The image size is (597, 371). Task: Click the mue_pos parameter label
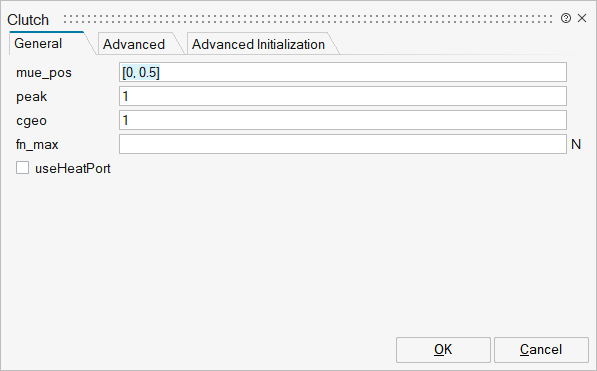pyautogui.click(x=44, y=72)
